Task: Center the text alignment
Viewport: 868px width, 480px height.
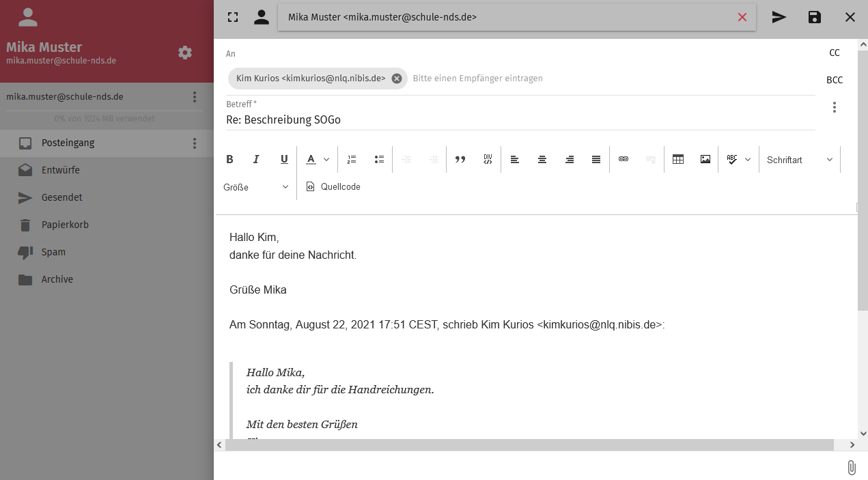Action: click(542, 159)
